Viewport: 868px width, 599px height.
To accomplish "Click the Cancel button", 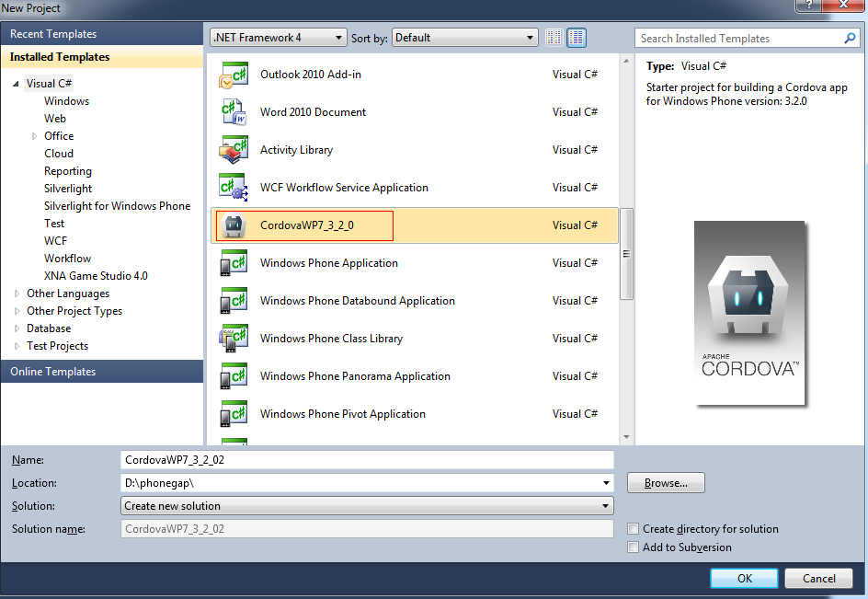I will tap(818, 579).
